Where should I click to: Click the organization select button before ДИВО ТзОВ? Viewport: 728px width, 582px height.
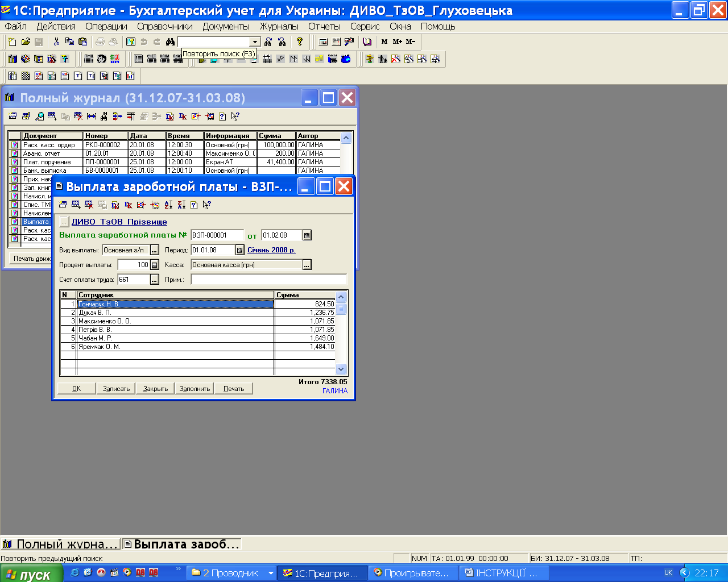click(64, 222)
